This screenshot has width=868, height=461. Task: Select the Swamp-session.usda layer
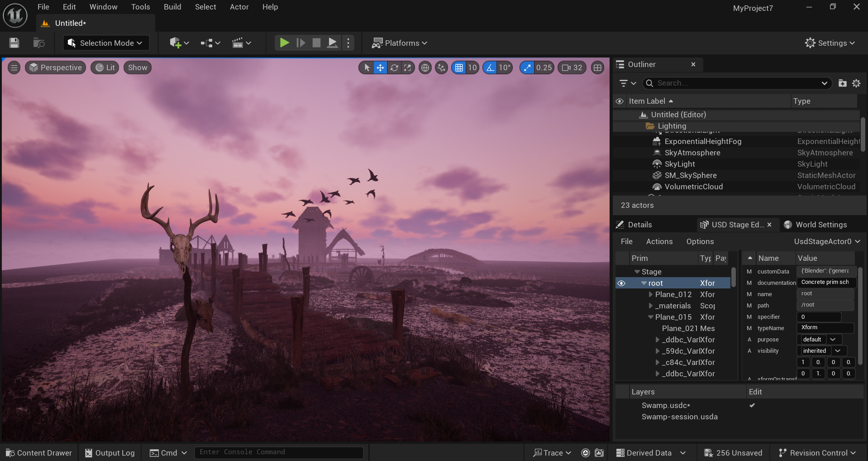click(x=679, y=417)
